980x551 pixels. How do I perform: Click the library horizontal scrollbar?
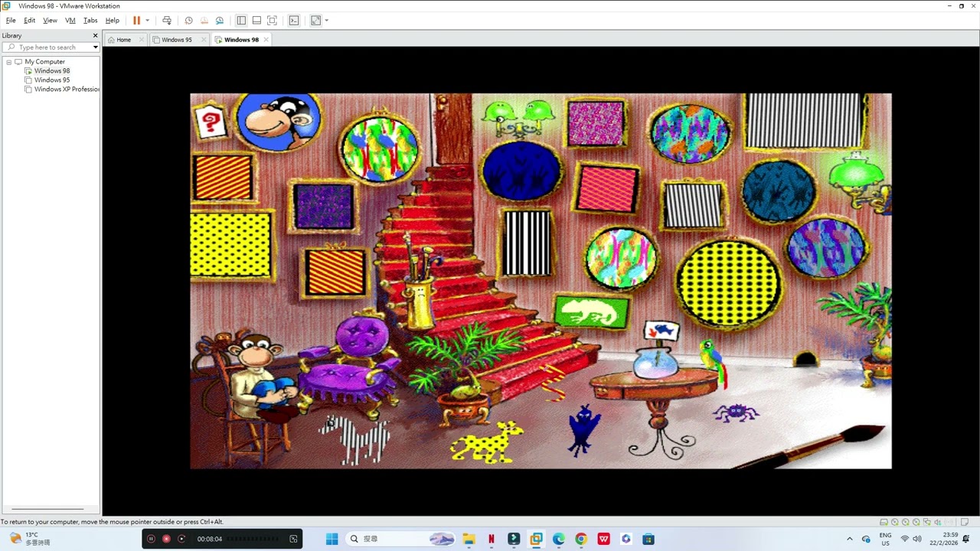47,509
